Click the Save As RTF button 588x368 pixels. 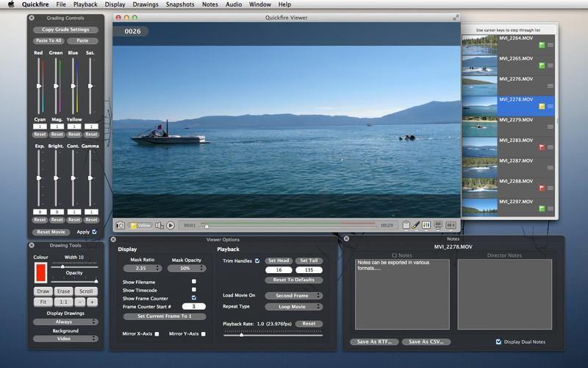click(374, 342)
